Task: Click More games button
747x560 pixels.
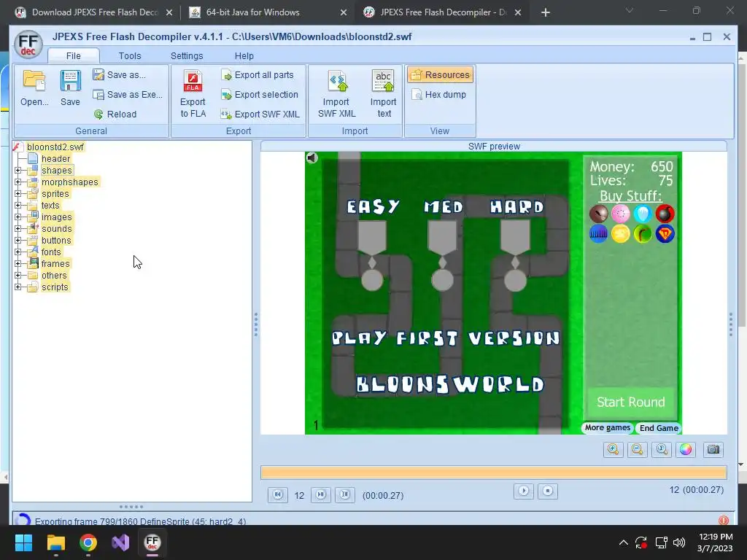Action: 608,427
